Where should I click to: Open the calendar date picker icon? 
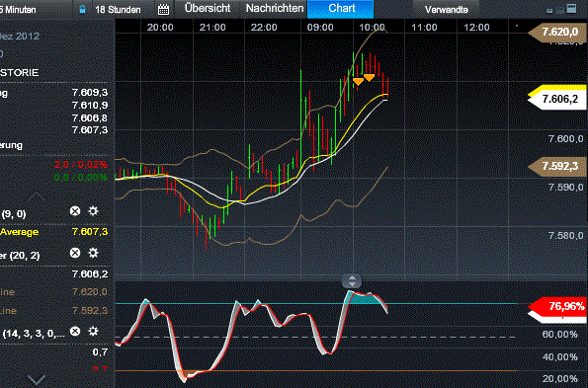click(x=163, y=10)
